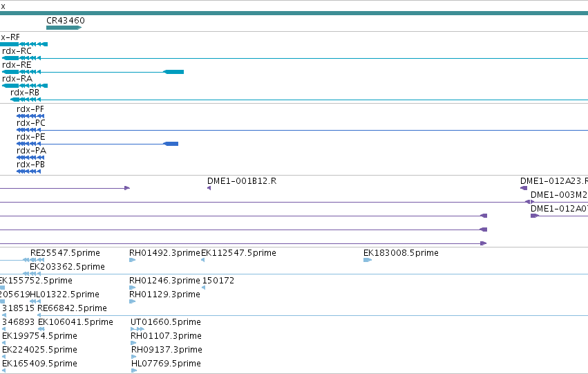Select the rdx-PE protein label

click(x=31, y=137)
